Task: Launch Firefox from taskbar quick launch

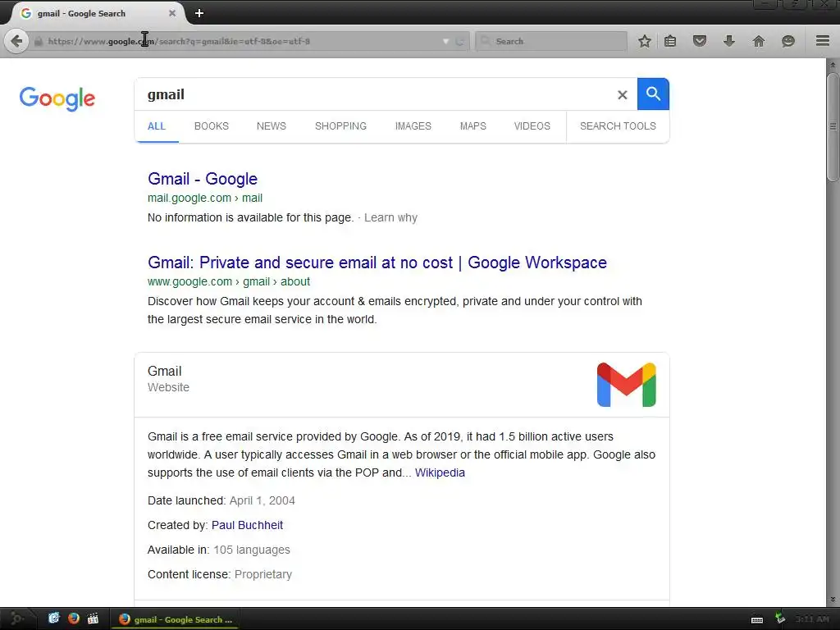Action: point(73,619)
